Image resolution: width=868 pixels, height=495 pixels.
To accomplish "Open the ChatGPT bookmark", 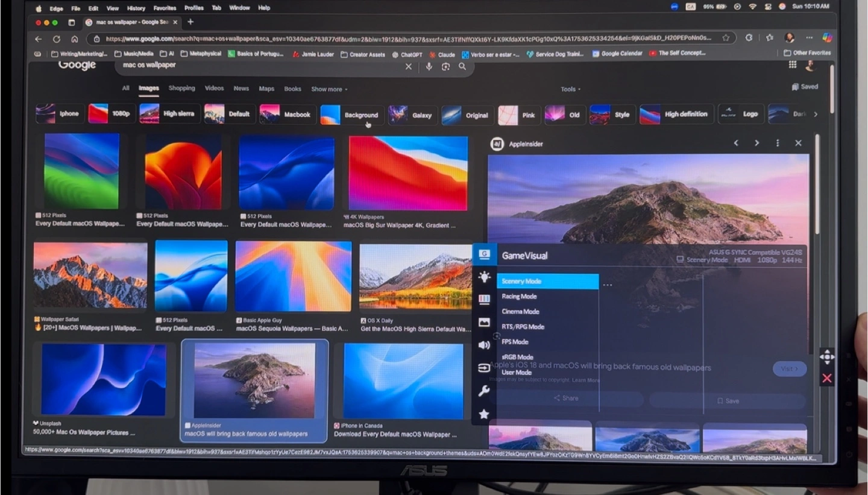I will point(407,54).
